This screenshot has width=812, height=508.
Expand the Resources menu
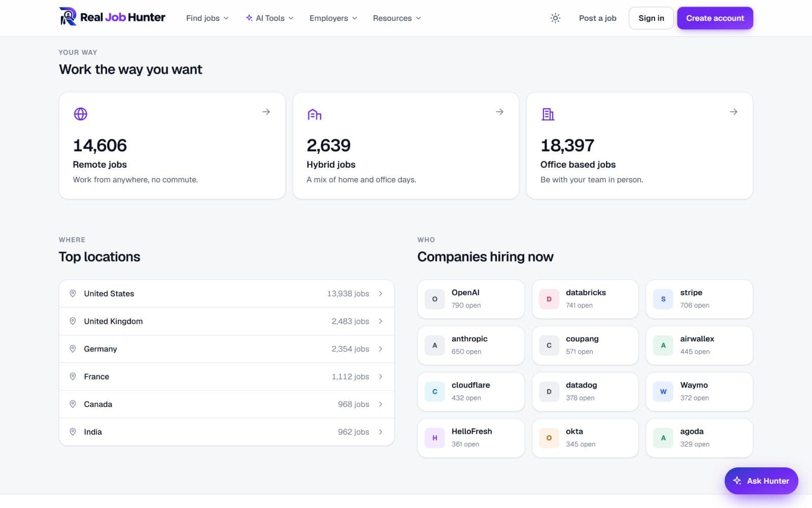[397, 18]
